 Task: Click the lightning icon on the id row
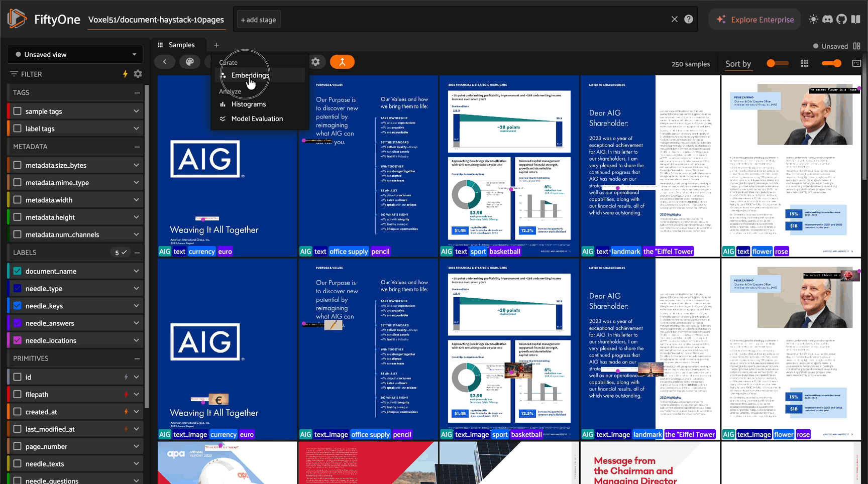tap(126, 377)
